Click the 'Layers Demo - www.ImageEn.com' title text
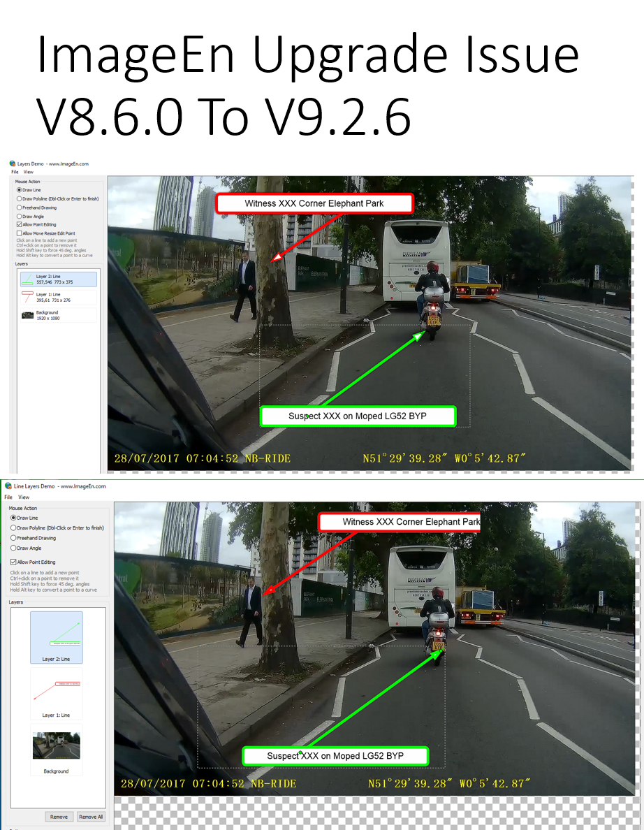 53,164
